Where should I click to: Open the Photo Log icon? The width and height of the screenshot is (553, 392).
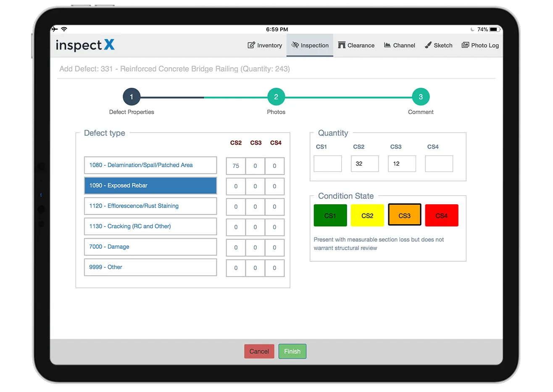tap(465, 45)
